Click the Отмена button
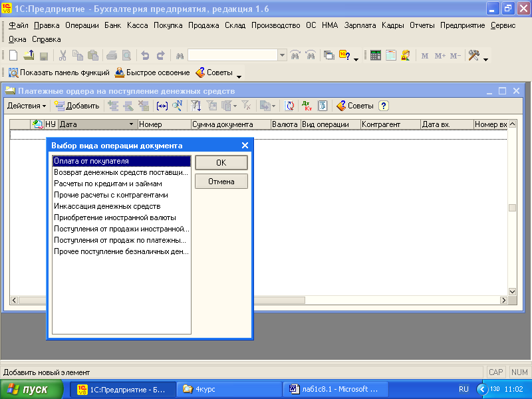Screen dimensions: 532x399 pos(221,182)
